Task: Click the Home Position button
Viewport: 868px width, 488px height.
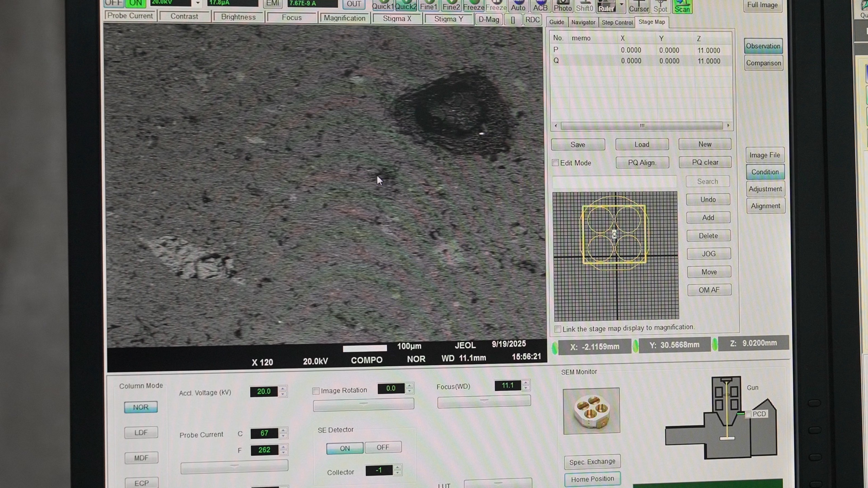Action: (592, 479)
